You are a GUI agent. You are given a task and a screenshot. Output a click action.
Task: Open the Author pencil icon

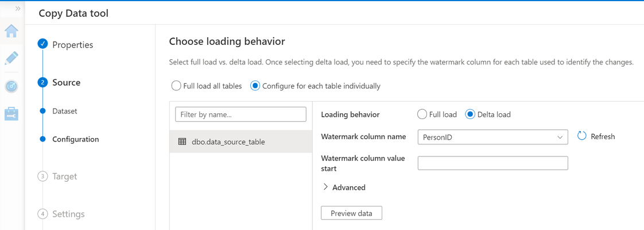pyautogui.click(x=11, y=59)
